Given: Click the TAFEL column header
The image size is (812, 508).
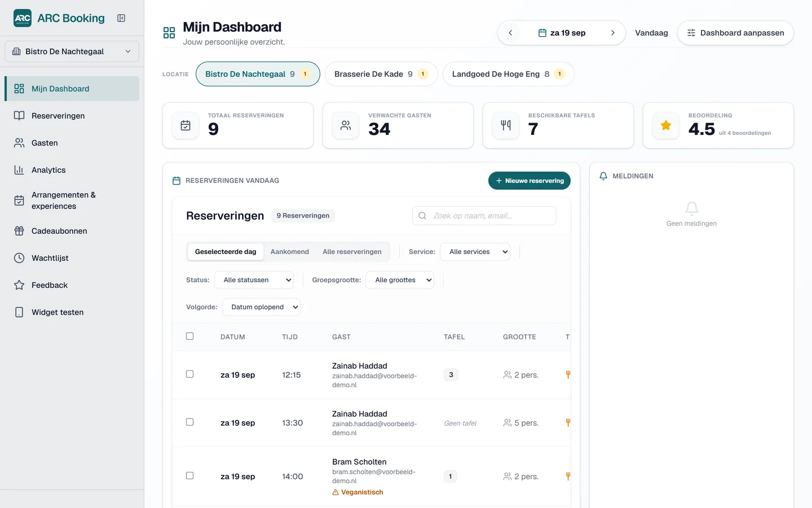Looking at the screenshot, I should pos(454,337).
